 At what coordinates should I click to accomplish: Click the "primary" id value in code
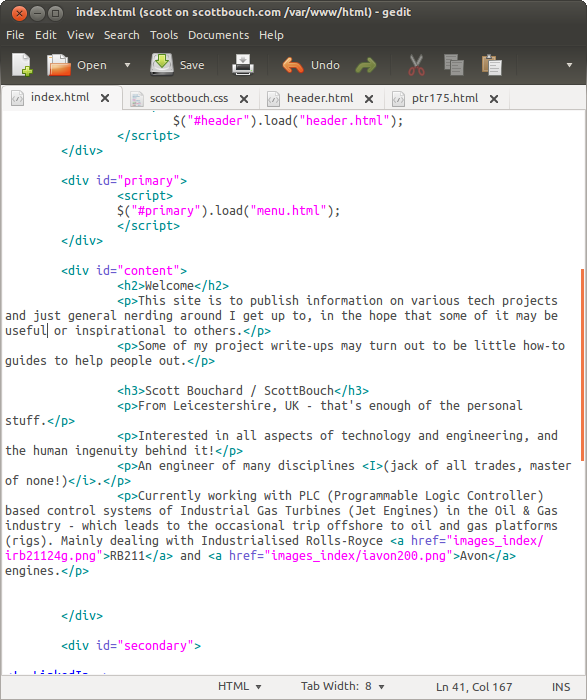pyautogui.click(x=148, y=181)
